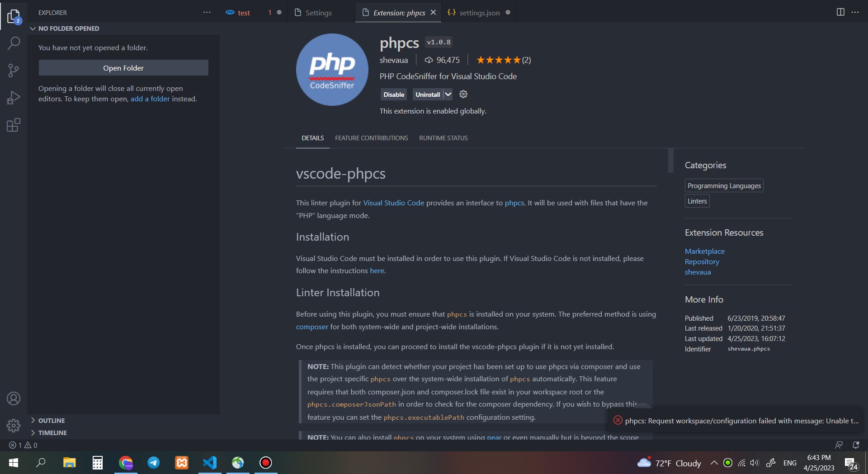Viewport: 868px width, 474px height.
Task: Open XAMPP from the taskbar
Action: tap(182, 463)
